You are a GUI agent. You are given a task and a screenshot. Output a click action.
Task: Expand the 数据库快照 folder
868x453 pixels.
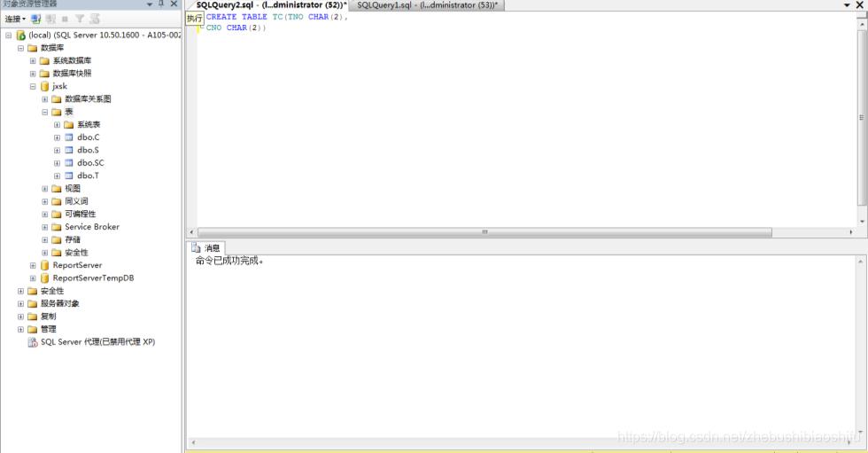33,74
